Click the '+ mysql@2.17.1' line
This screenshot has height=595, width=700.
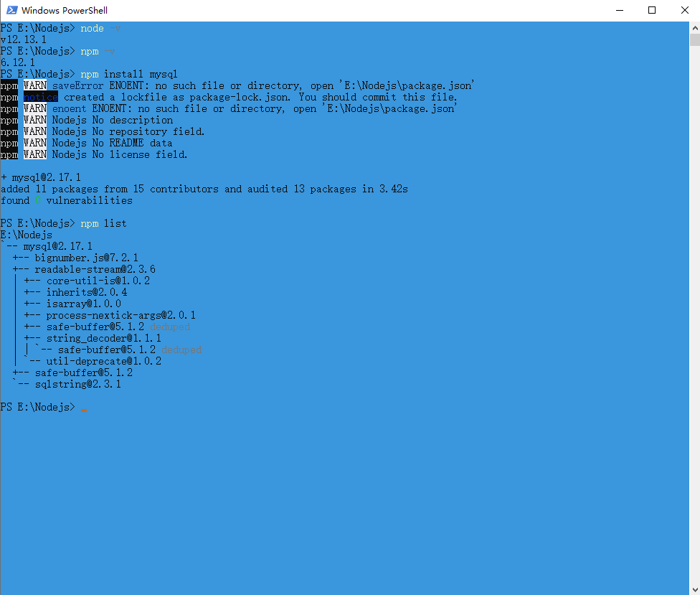(41, 177)
